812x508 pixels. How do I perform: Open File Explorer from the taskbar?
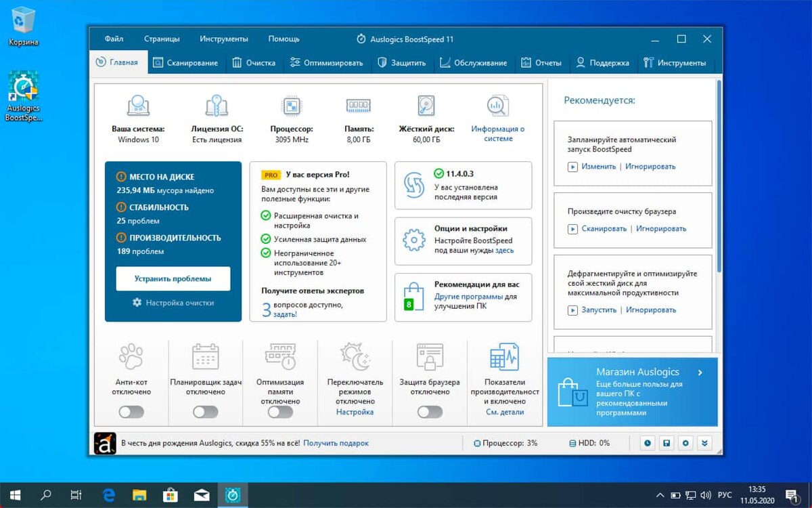(139, 495)
